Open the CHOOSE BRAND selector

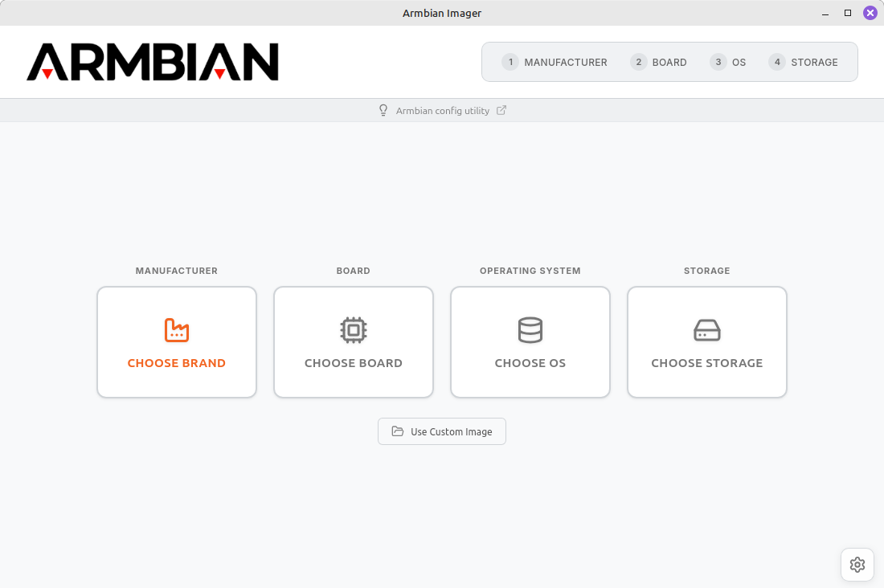coord(177,342)
